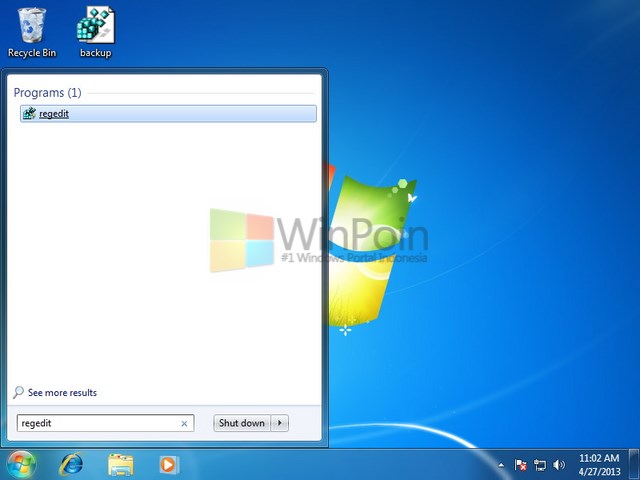Clear the search text with X
Screen dimensions: 640x480
pos(184,424)
